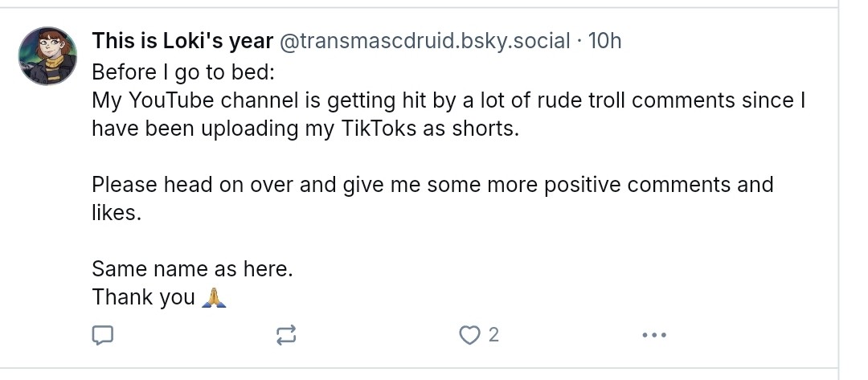Click the "Thank you" text
868x380 pixels.
tap(143, 297)
